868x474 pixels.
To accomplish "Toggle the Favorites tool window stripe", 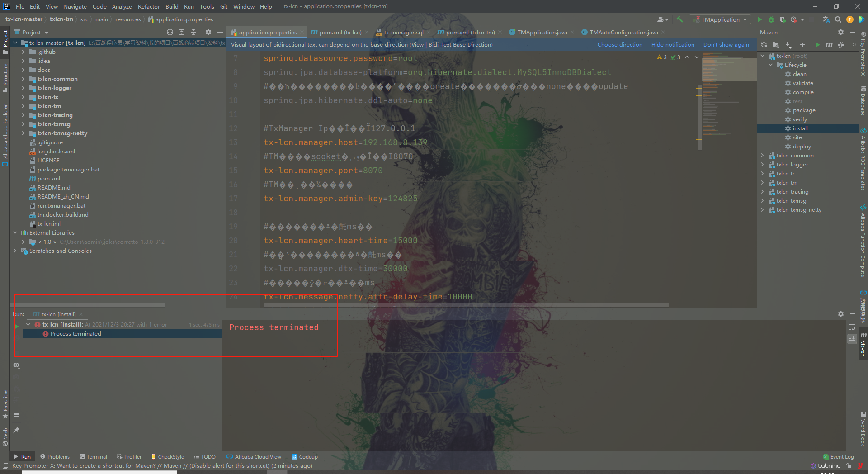I will coord(5,404).
